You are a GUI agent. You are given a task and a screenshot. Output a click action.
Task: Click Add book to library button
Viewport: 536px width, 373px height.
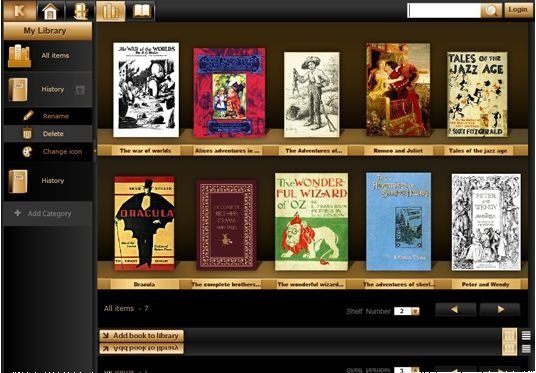pyautogui.click(x=142, y=336)
